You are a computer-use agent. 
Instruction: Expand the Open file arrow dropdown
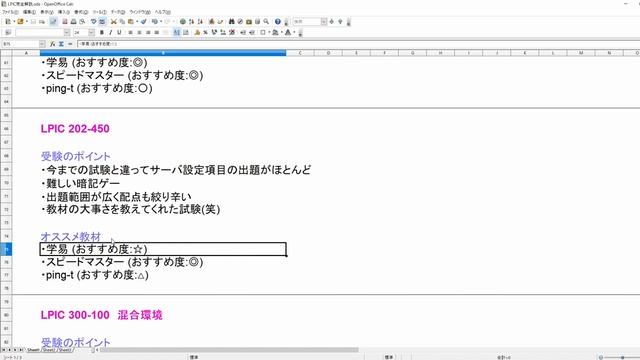[x=27, y=22]
